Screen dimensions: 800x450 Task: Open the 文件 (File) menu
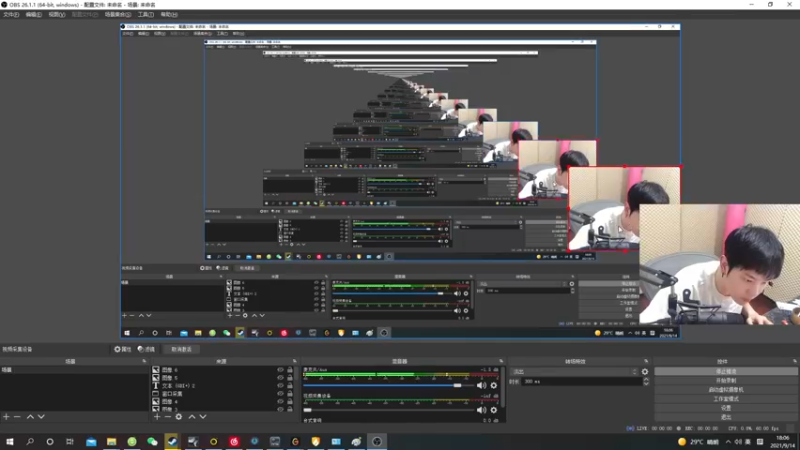(11, 14)
